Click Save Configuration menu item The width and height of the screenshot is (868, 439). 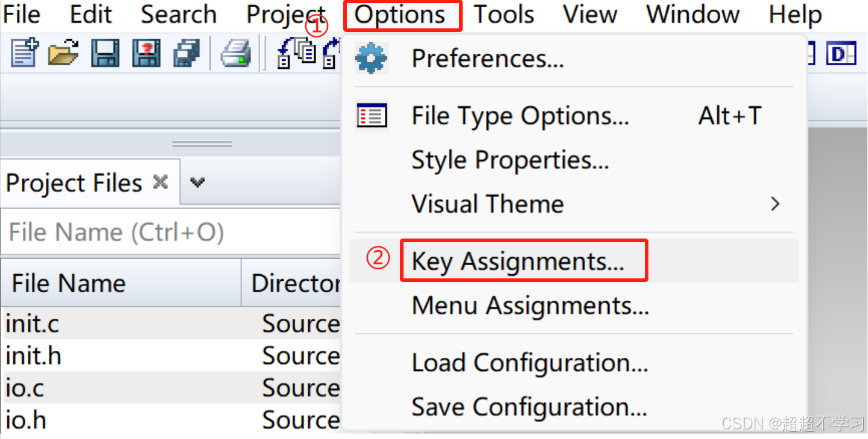pyautogui.click(x=529, y=407)
